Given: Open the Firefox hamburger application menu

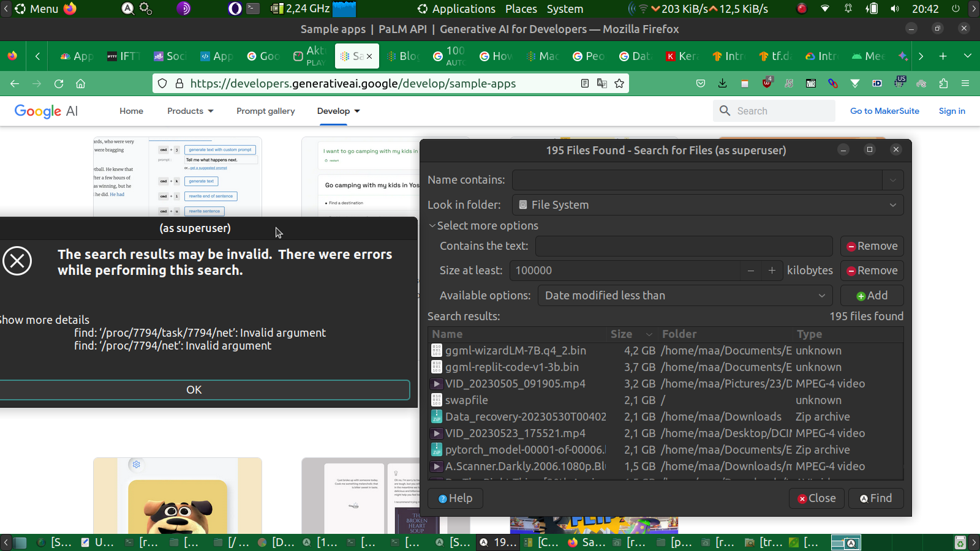Looking at the screenshot, I should click(965, 84).
